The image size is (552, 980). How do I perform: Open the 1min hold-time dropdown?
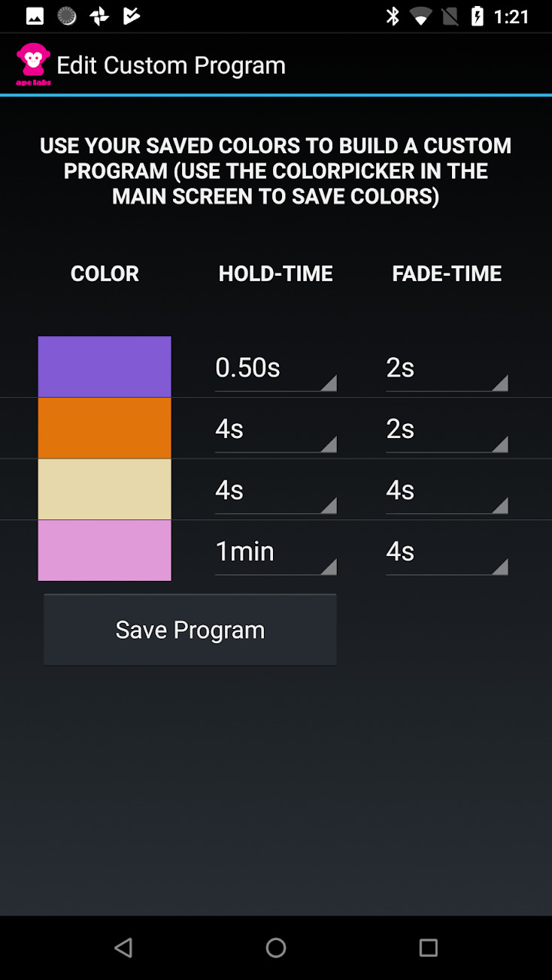(x=275, y=552)
